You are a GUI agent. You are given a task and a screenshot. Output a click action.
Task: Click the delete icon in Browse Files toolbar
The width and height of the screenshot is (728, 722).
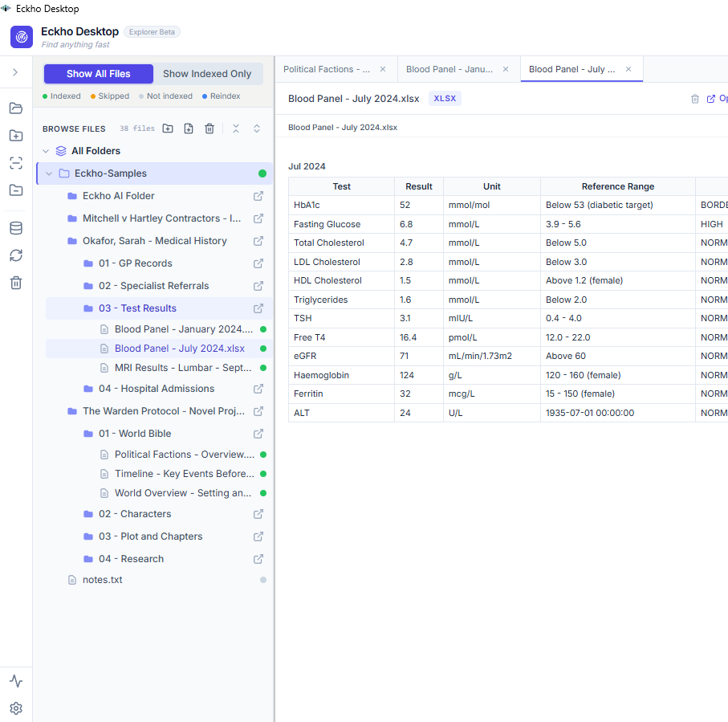pos(209,128)
